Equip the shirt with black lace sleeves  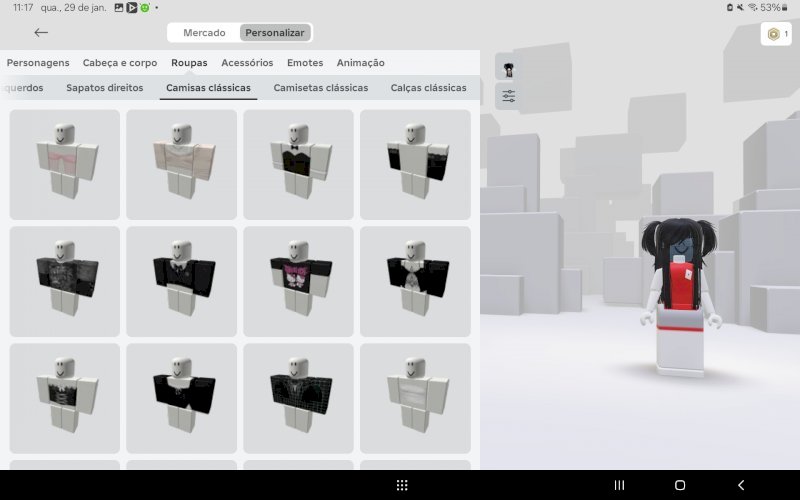(415, 164)
